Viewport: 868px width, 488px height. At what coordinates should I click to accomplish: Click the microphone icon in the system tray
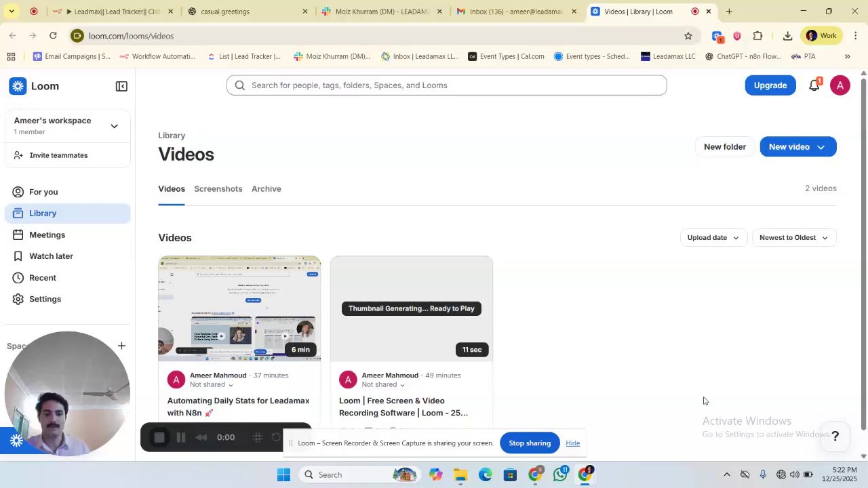(763, 475)
